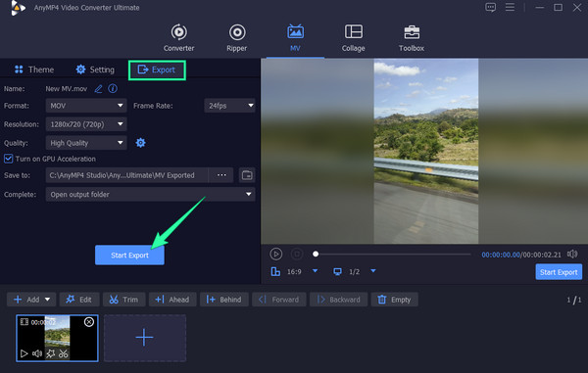This screenshot has height=373, width=588.
Task: Play the preview video
Action: click(276, 254)
